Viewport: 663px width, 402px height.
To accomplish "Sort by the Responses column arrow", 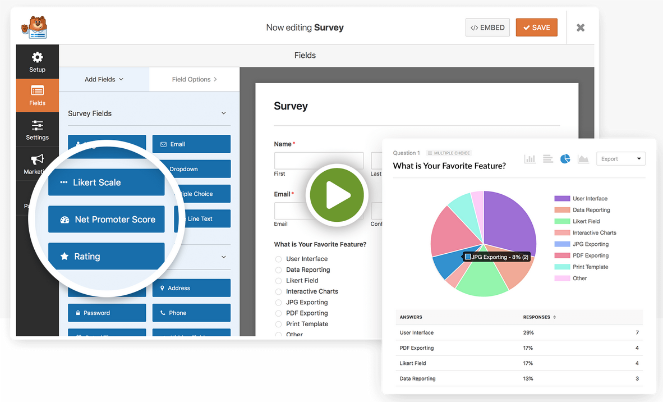I will click(556, 316).
